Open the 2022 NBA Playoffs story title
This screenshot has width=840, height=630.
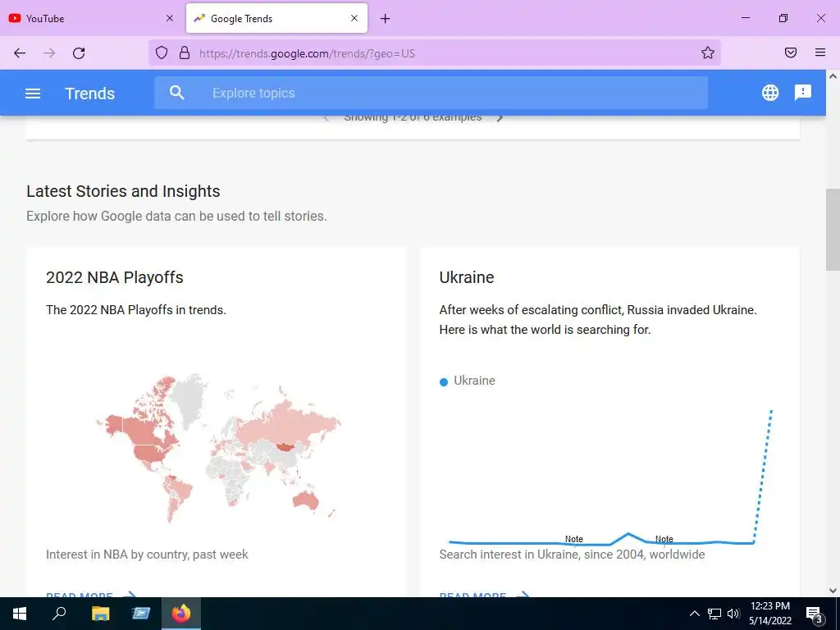point(115,277)
